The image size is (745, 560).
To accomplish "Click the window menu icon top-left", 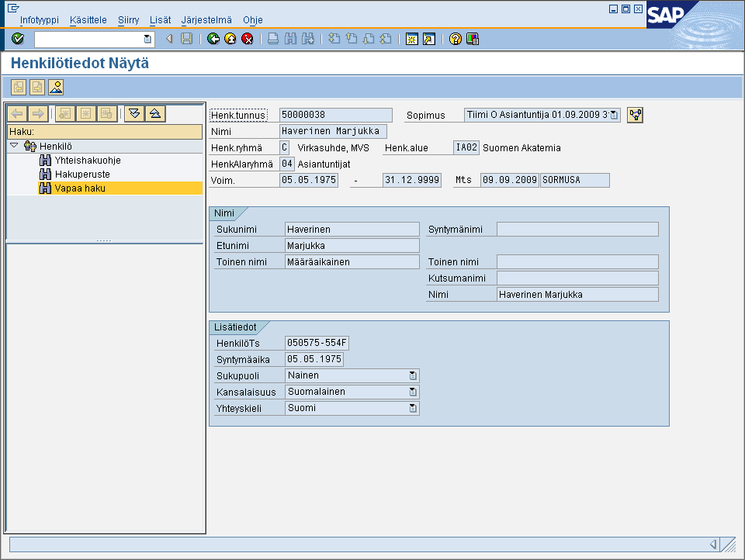I will 13,8.
